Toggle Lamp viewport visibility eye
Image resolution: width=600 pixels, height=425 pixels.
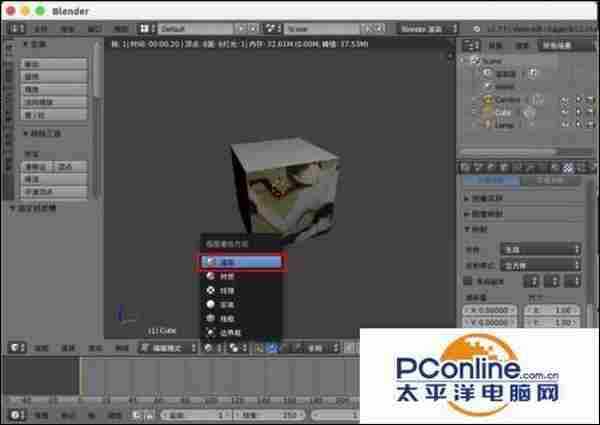(x=565, y=124)
